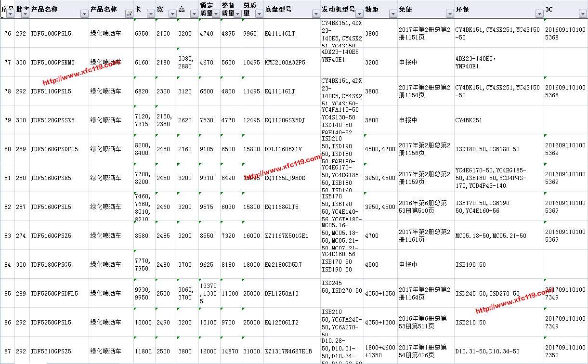The width and height of the screenshot is (588, 364).
Task: Expand the 轴距 column filter arrow
Action: tap(393, 14)
